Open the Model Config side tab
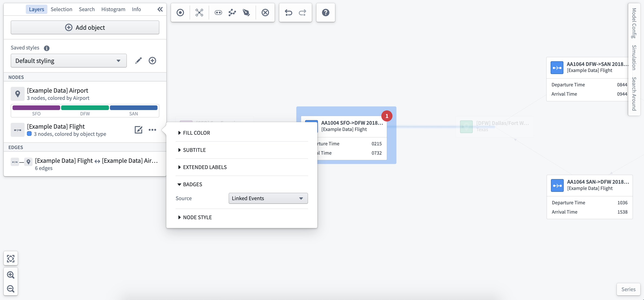 634,23
